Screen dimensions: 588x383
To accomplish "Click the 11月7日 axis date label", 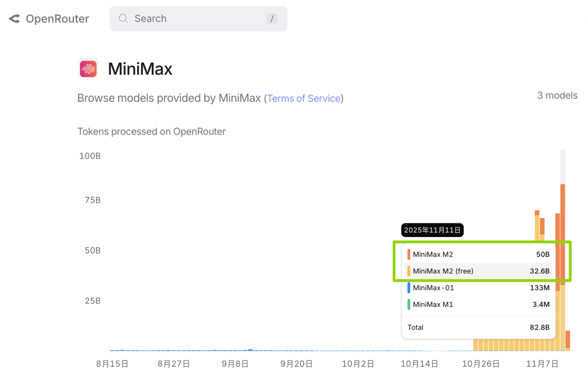I will [542, 364].
